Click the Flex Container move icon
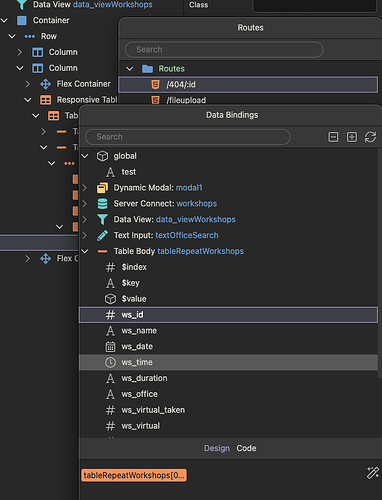382x500 pixels. (x=46, y=84)
